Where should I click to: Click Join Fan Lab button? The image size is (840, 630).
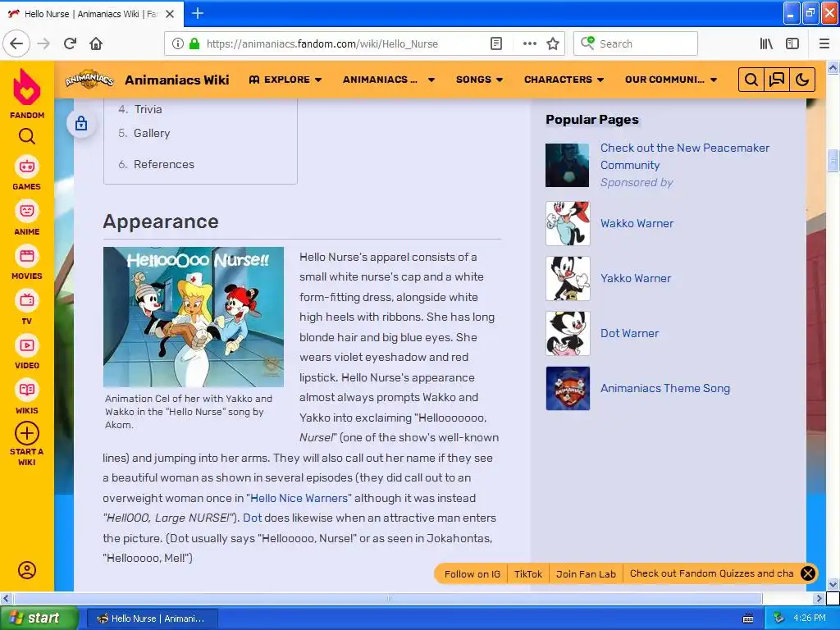(586, 573)
